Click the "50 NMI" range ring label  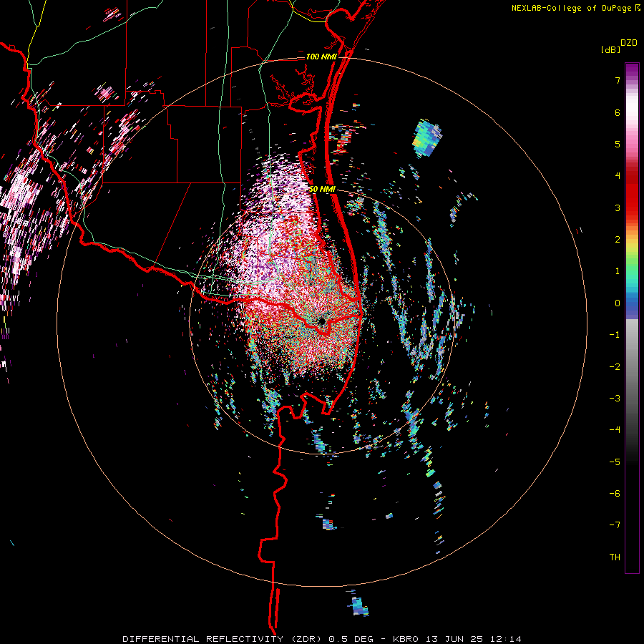[x=322, y=190]
